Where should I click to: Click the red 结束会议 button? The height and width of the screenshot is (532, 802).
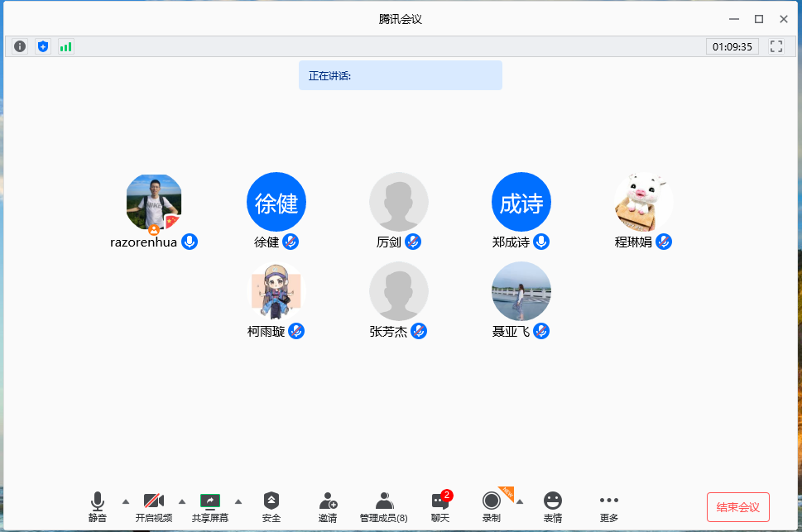click(738, 506)
